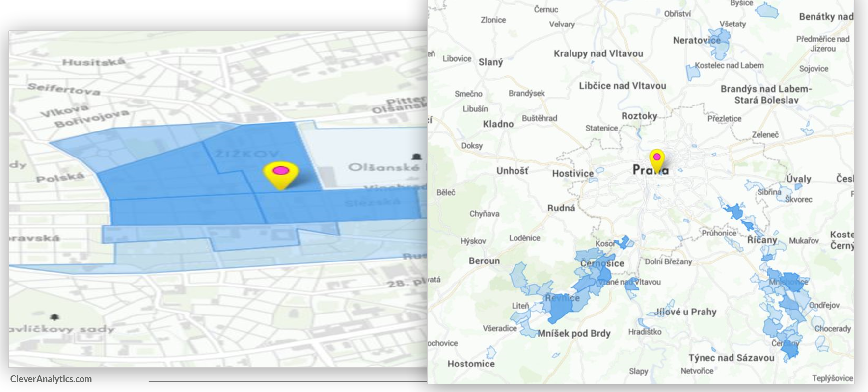This screenshot has width=868, height=392.
Task: Select the Žižkov district label
Action: click(247, 154)
